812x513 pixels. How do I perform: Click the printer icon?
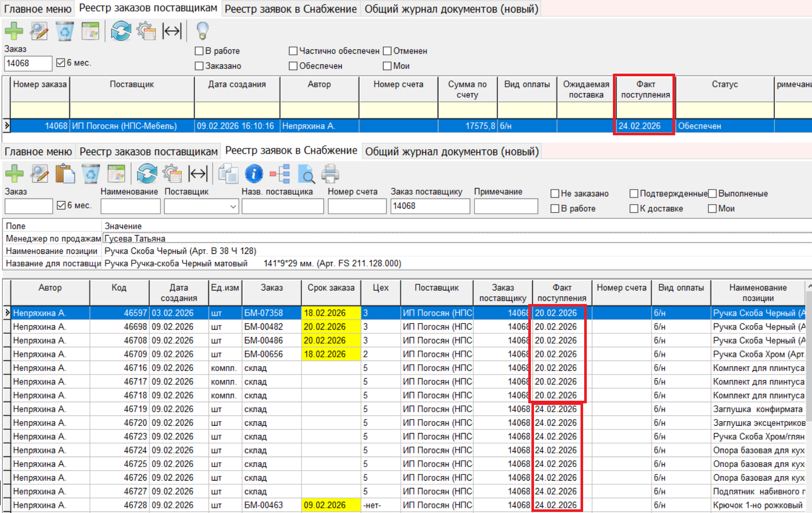(330, 173)
